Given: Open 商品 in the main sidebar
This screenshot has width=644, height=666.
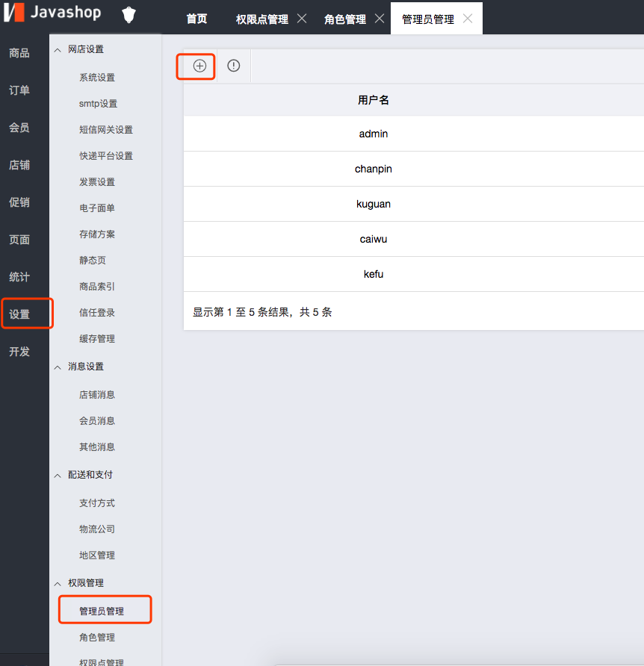Looking at the screenshot, I should tap(19, 53).
